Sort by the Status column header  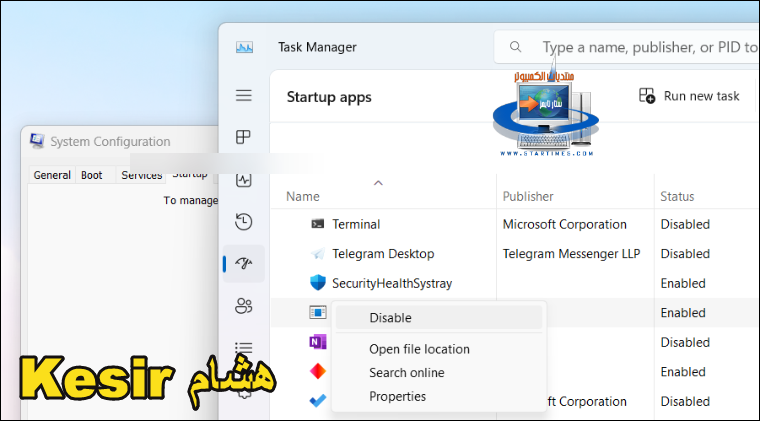point(677,196)
